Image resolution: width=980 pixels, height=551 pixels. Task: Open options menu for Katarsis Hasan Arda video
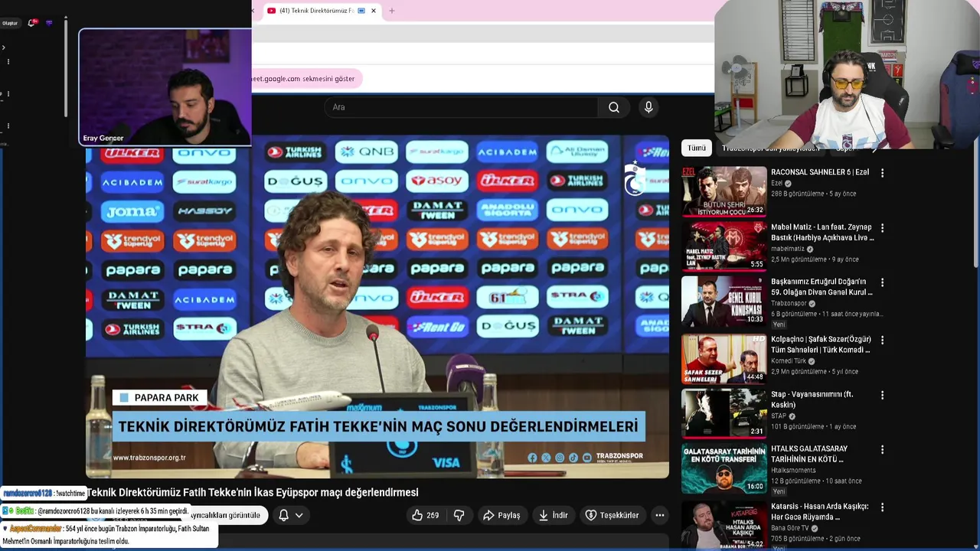click(882, 507)
